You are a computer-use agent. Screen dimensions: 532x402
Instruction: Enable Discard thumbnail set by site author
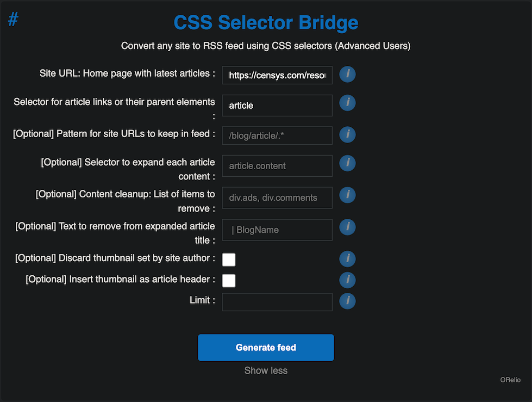229,259
